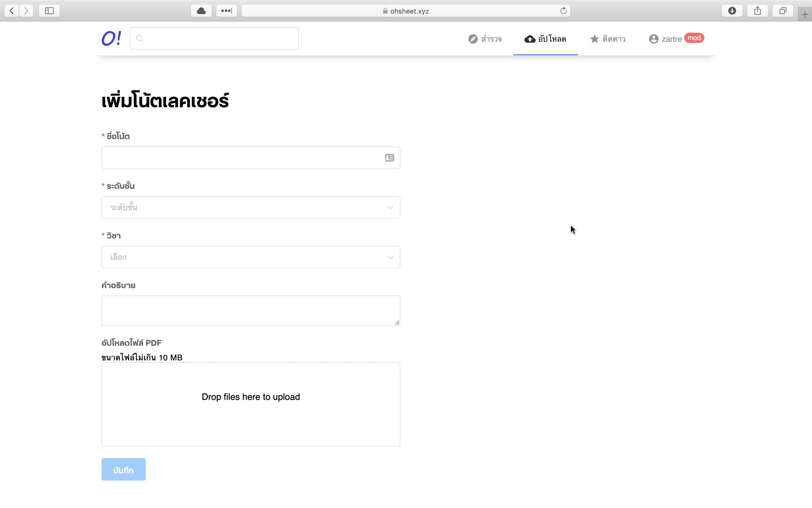Click the resize handle of คำอธิบาย textarea
Image resolution: width=812 pixels, height=508 pixels.
coord(397,323)
